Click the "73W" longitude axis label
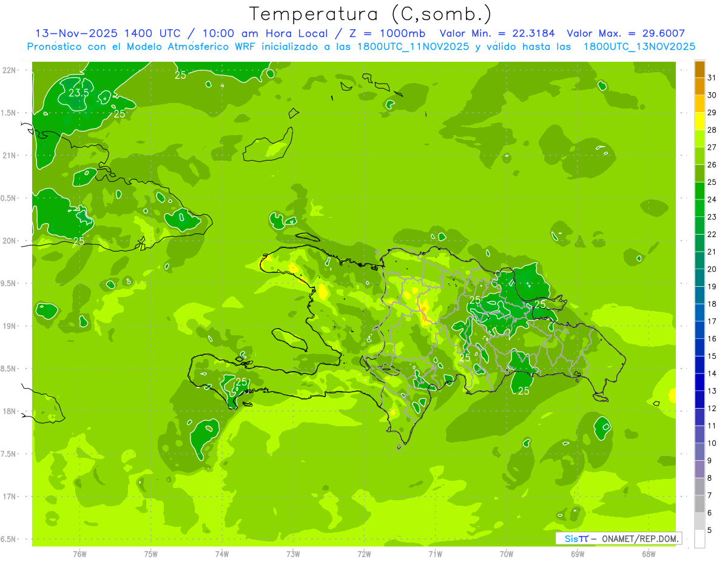728x562 pixels. 293,554
